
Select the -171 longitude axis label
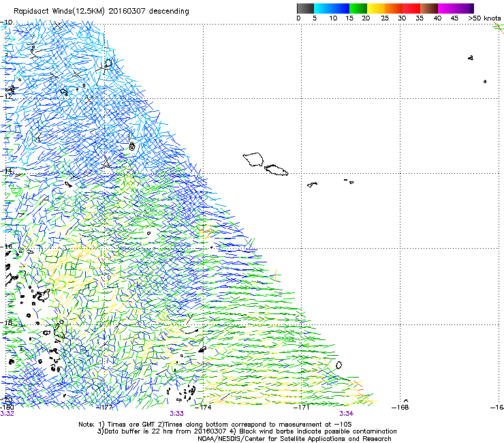(x=301, y=407)
